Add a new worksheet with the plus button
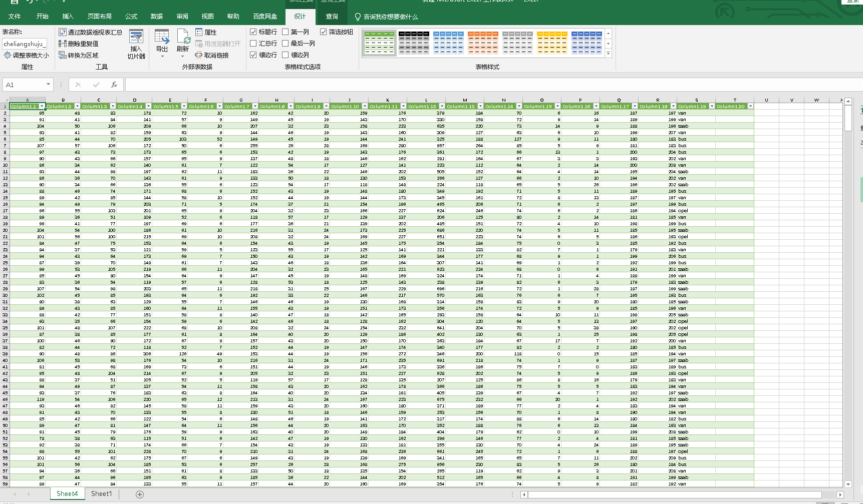The image size is (863, 504). [139, 494]
